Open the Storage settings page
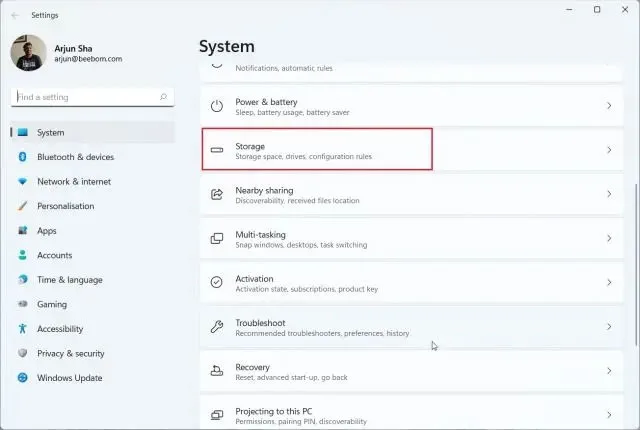Image resolution: width=640 pixels, height=430 pixels. coord(411,150)
